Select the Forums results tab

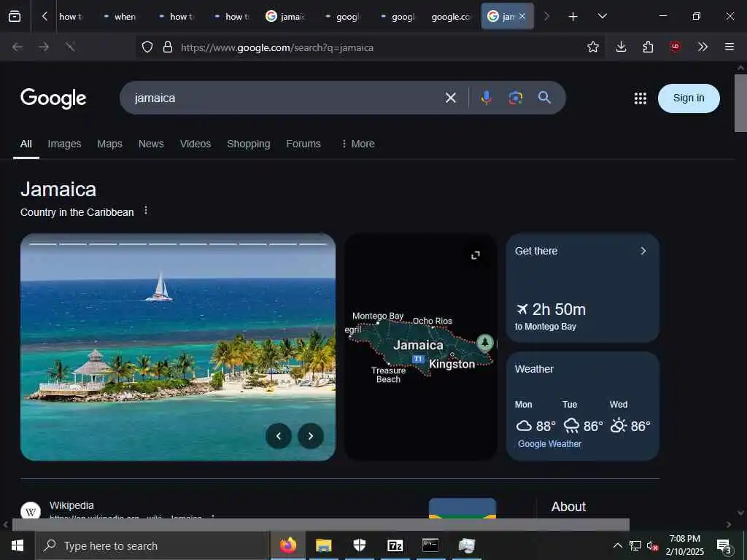[x=303, y=144]
